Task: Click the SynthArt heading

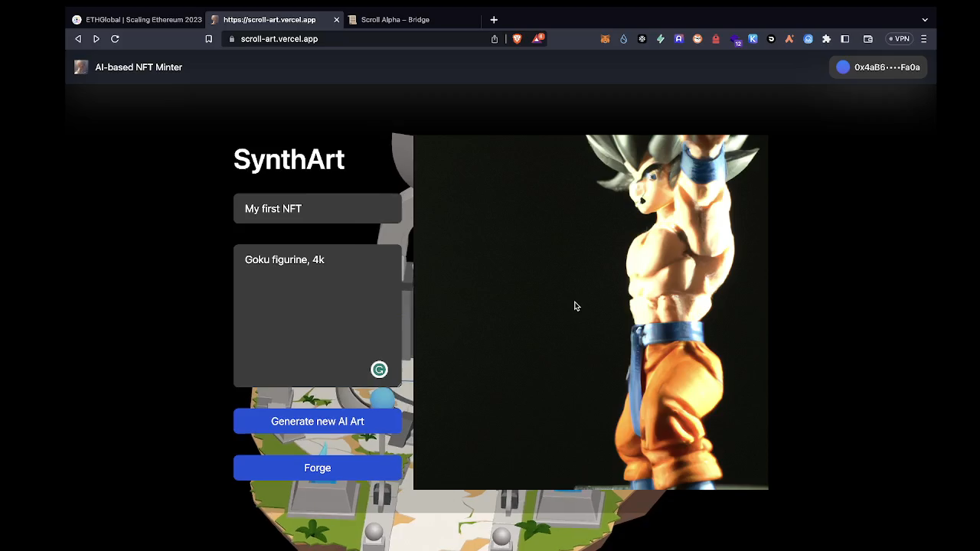Action: [289, 160]
